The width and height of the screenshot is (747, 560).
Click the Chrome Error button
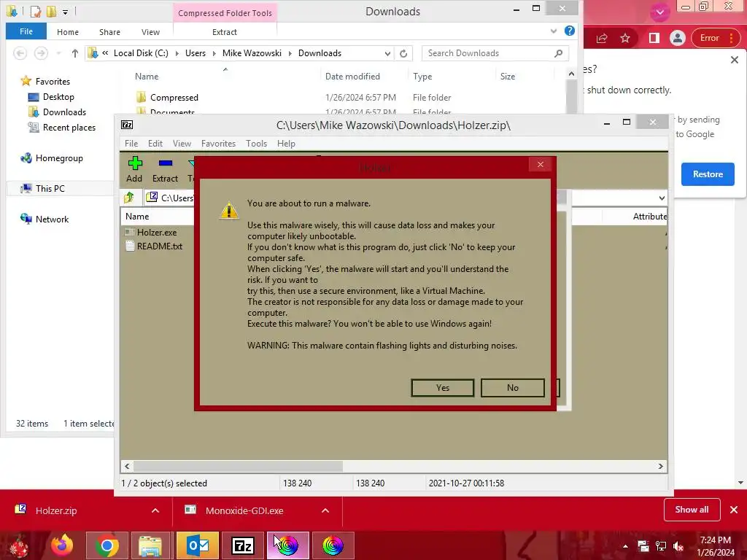pyautogui.click(x=715, y=38)
